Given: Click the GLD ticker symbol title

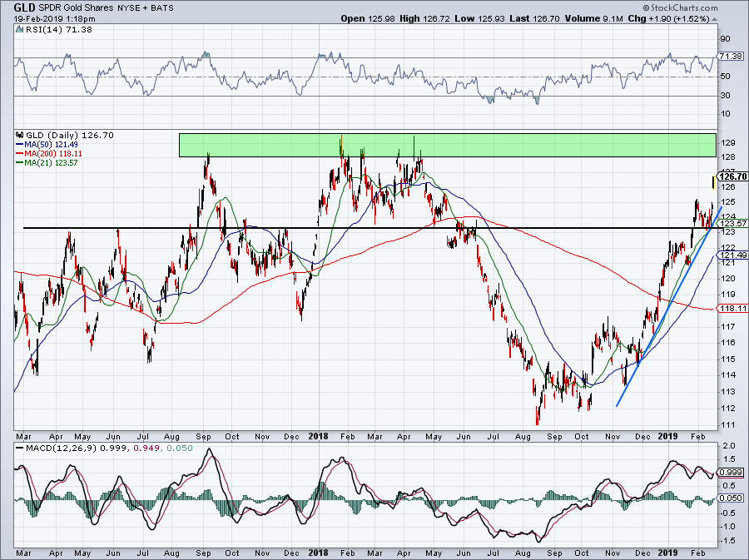Looking at the screenshot, I should click(24, 7).
